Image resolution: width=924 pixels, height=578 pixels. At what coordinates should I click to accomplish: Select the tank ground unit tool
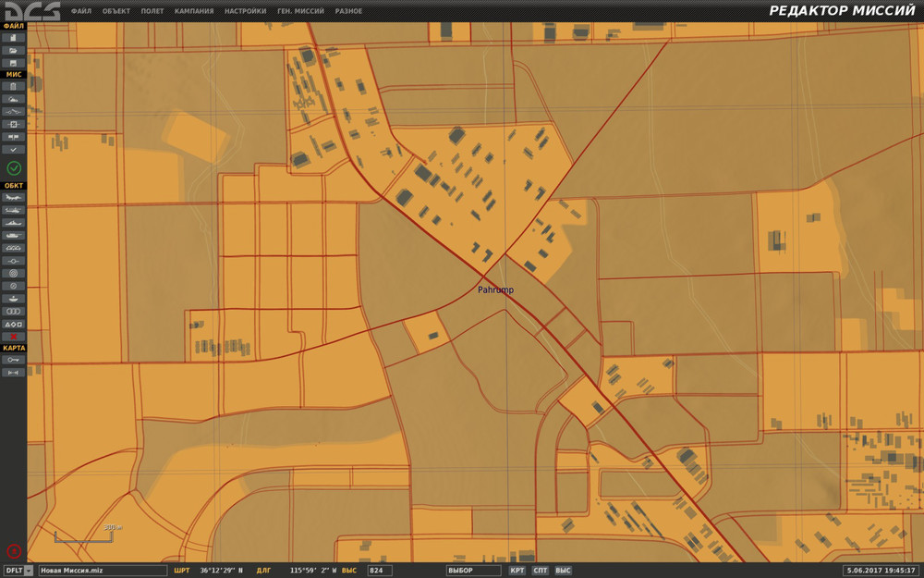pos(14,236)
